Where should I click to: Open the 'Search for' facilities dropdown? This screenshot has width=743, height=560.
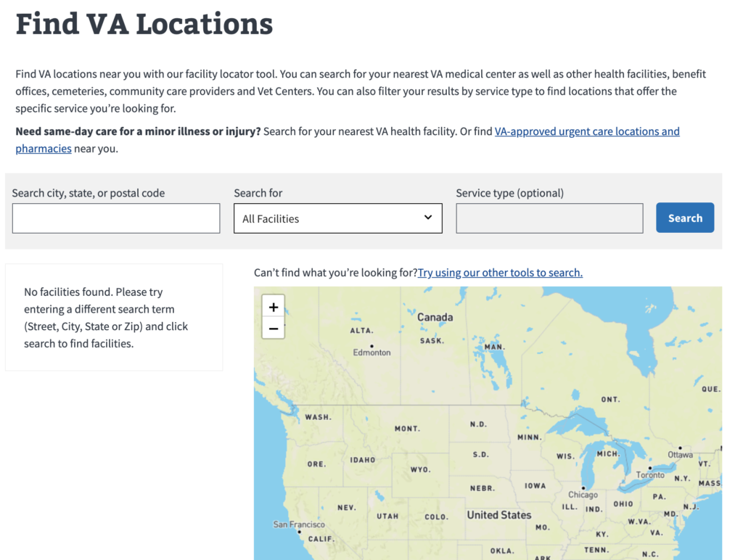(x=337, y=218)
